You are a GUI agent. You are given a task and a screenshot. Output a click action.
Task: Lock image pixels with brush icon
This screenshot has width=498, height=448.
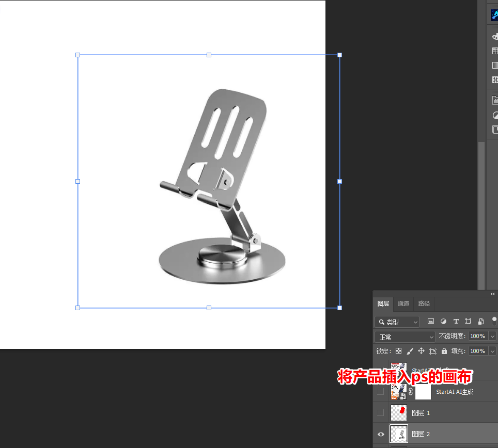(x=410, y=351)
